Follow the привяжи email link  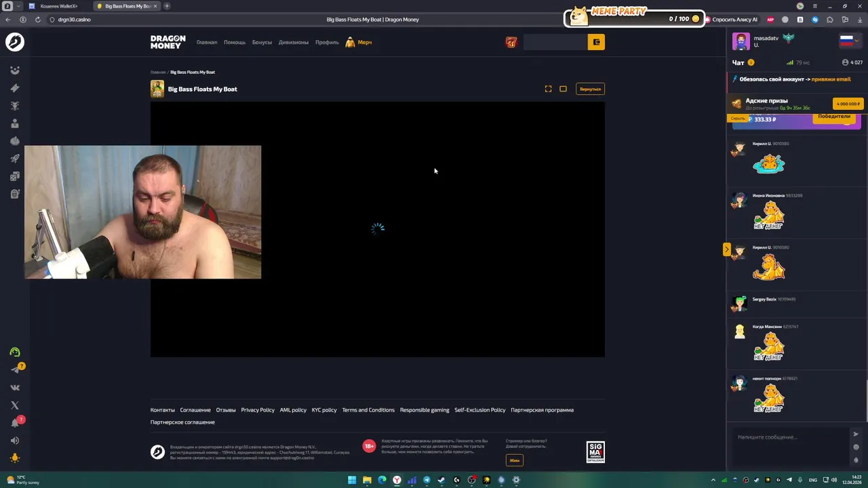coord(831,79)
